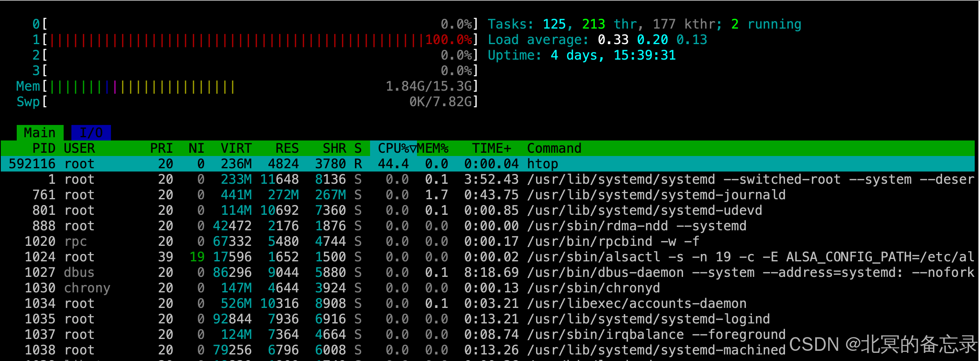This screenshot has width=980, height=361.
Task: Click user chrony cell
Action: [x=87, y=288]
